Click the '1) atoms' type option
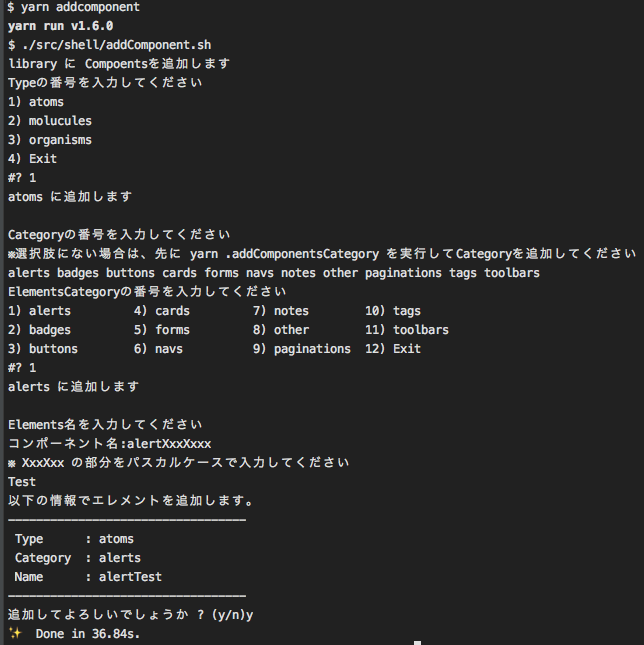The height and width of the screenshot is (645, 644). pyautogui.click(x=36, y=102)
